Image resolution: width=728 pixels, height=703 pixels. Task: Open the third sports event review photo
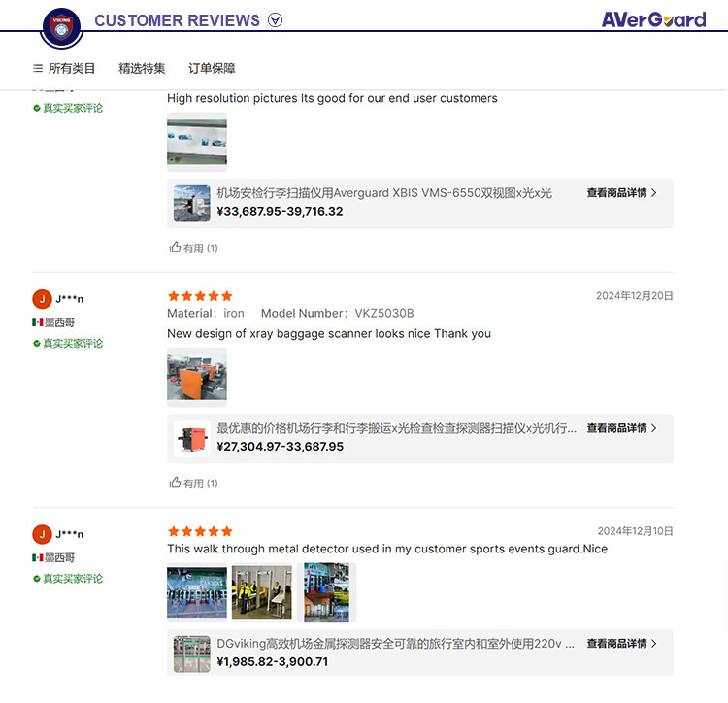pos(326,592)
